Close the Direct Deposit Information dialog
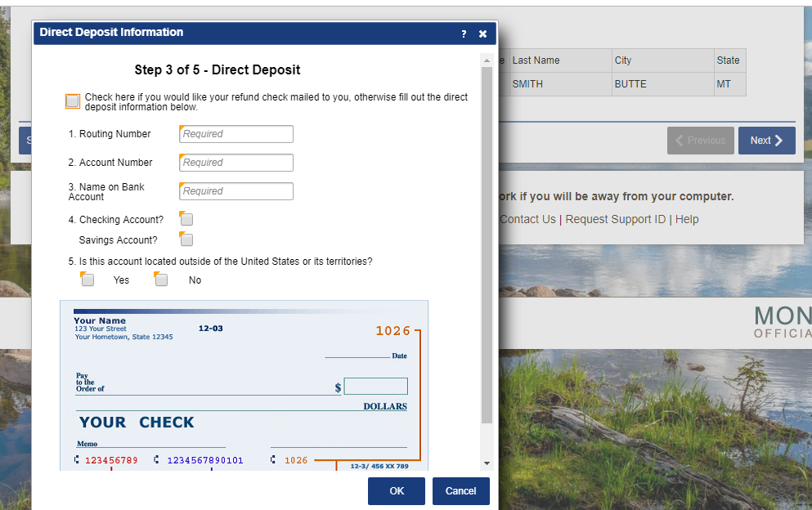The image size is (812, 510). point(482,34)
